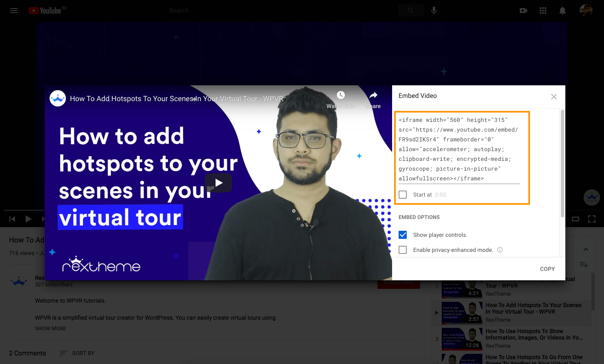Skip to previous video in player

(x=12, y=219)
